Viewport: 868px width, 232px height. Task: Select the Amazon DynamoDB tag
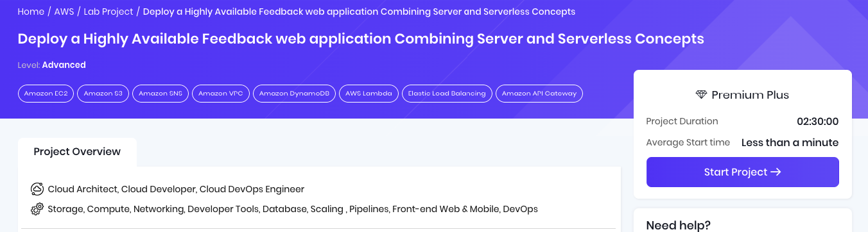[294, 94]
